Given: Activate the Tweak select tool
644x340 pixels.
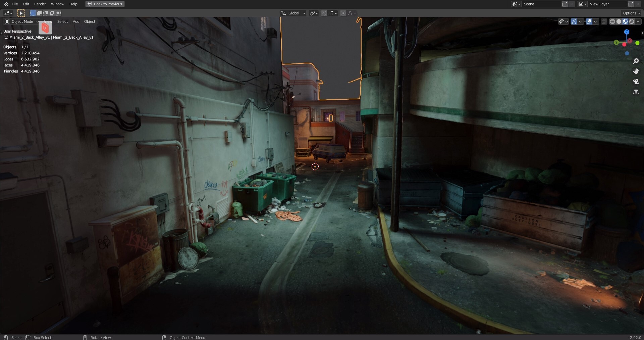Looking at the screenshot, I should [x=21, y=13].
